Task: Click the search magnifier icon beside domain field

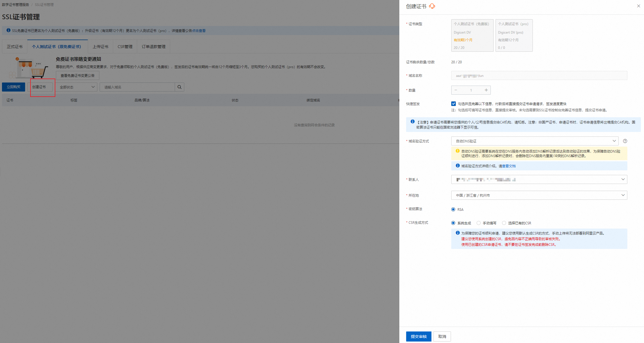Action: pos(179,87)
